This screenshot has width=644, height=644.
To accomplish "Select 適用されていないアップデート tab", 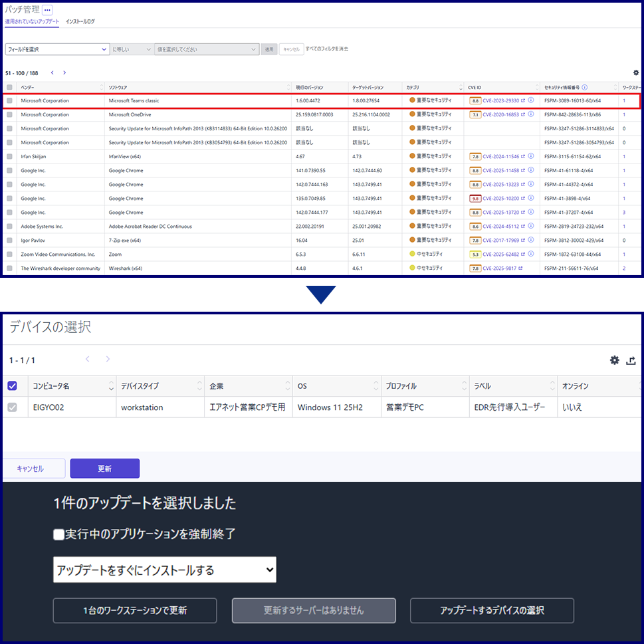I will pyautogui.click(x=32, y=22).
